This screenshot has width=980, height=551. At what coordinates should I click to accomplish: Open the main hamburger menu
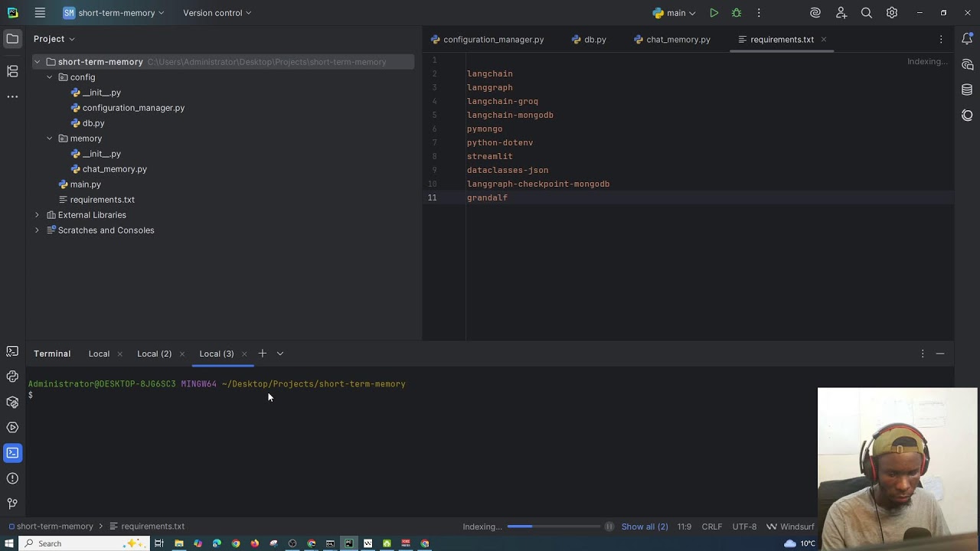40,13
